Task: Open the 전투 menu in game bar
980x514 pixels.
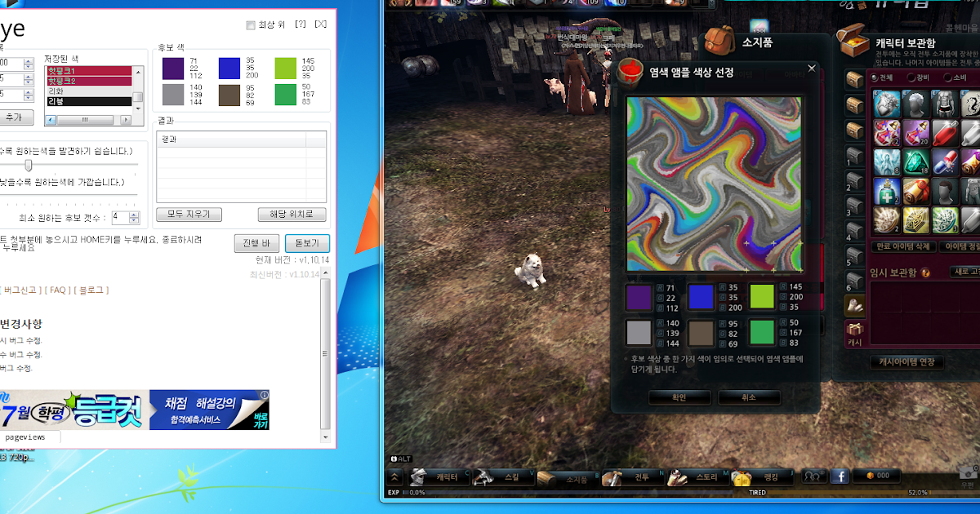Action: coord(632,477)
